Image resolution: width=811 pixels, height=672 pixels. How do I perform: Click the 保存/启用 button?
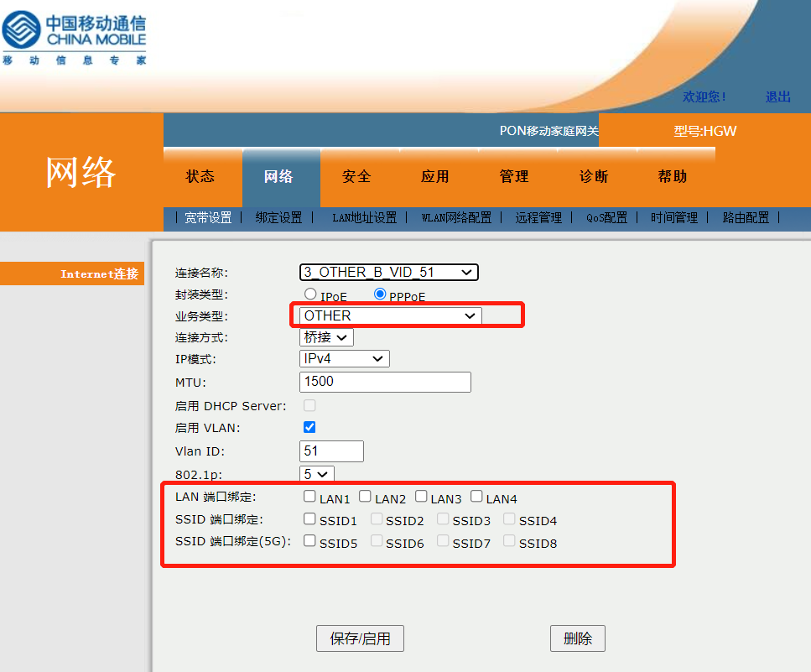[360, 638]
